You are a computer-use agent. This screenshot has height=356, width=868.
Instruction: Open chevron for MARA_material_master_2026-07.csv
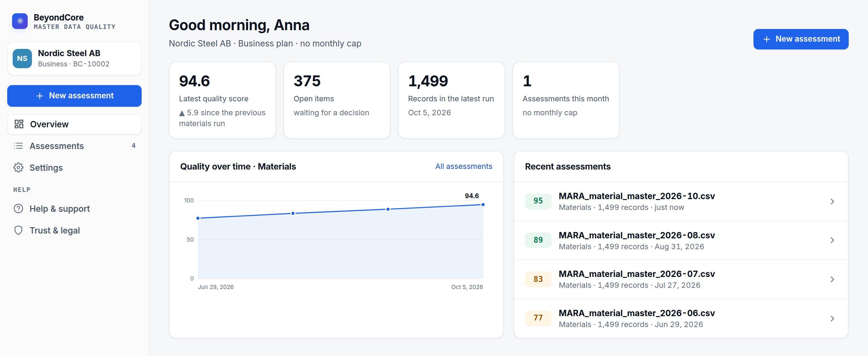coord(832,279)
